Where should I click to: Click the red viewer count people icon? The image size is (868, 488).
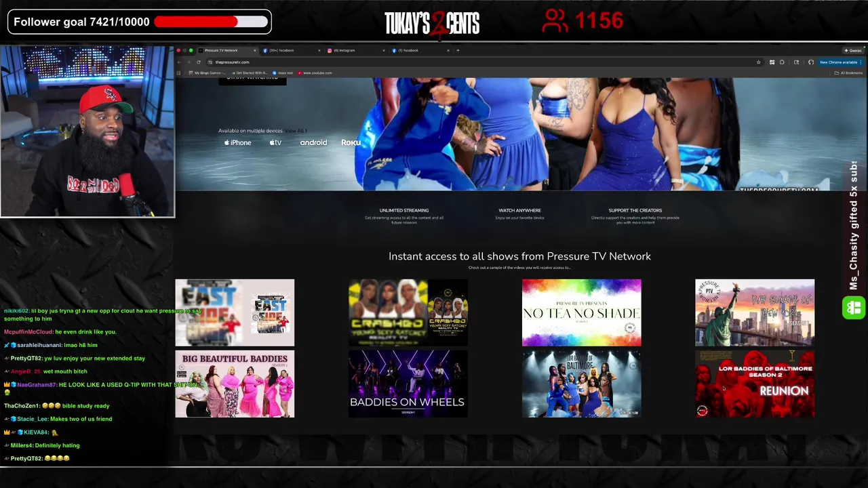(x=555, y=21)
